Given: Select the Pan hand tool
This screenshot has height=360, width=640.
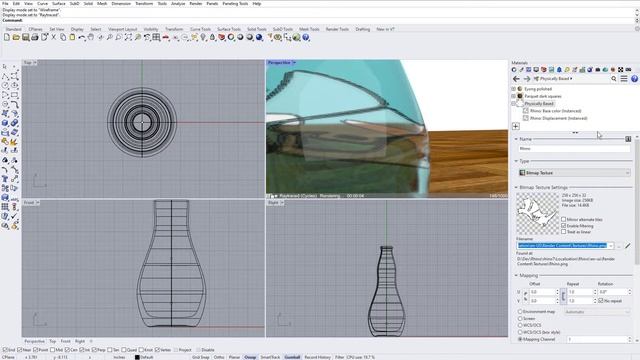Looking at the screenshot, I should [91, 38].
